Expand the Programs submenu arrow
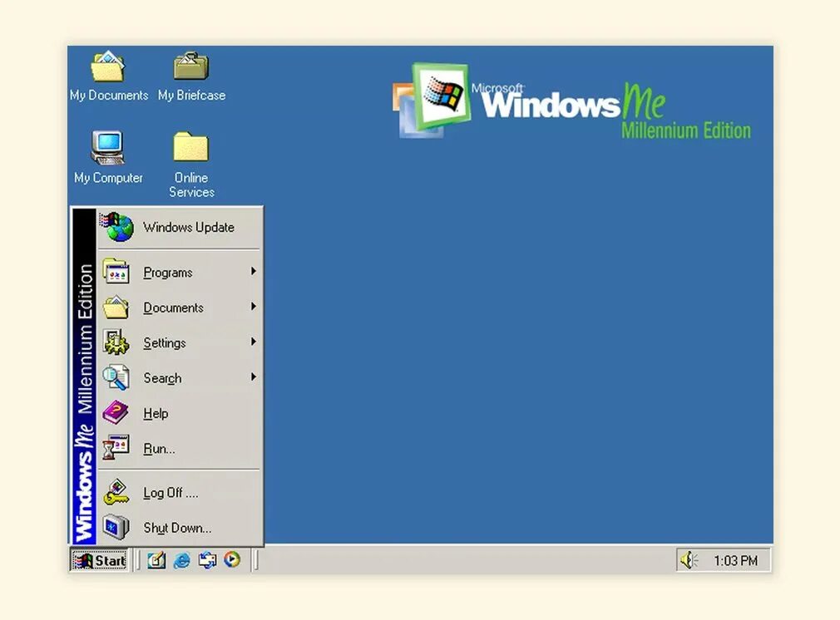840x620 pixels. click(254, 272)
